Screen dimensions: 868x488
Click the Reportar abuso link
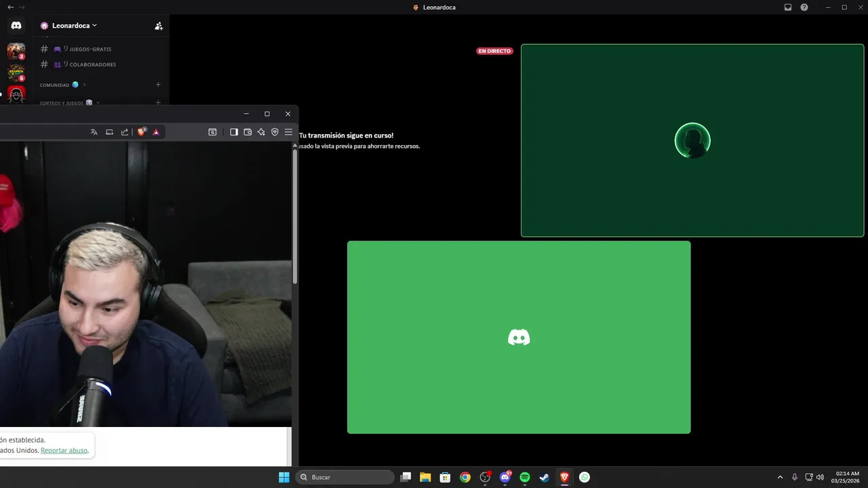(x=64, y=450)
